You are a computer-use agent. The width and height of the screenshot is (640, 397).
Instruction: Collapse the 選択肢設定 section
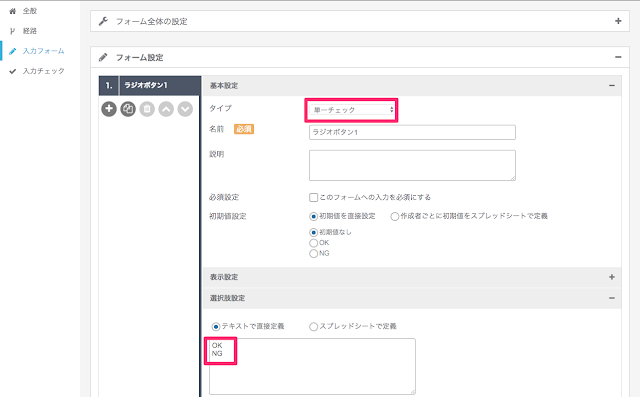(611, 298)
